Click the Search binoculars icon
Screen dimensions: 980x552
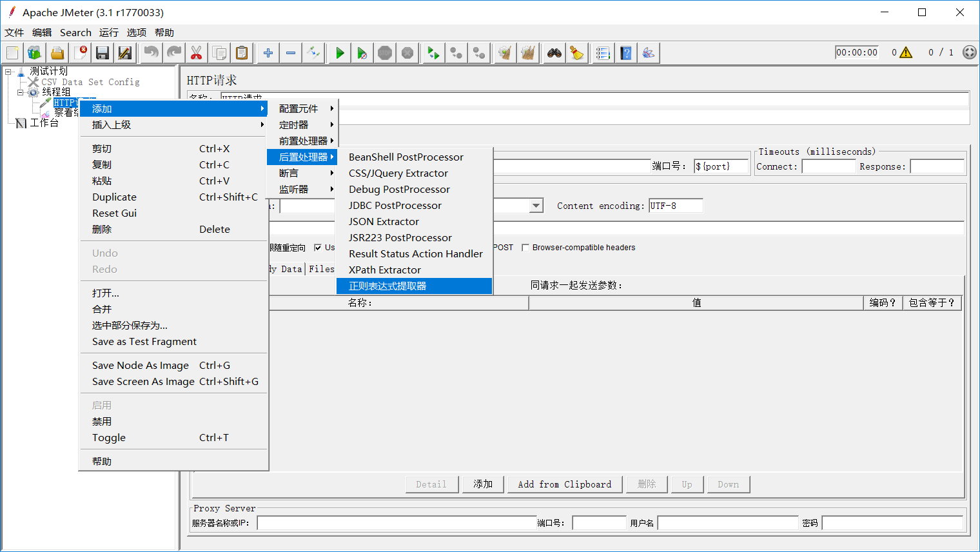point(554,53)
